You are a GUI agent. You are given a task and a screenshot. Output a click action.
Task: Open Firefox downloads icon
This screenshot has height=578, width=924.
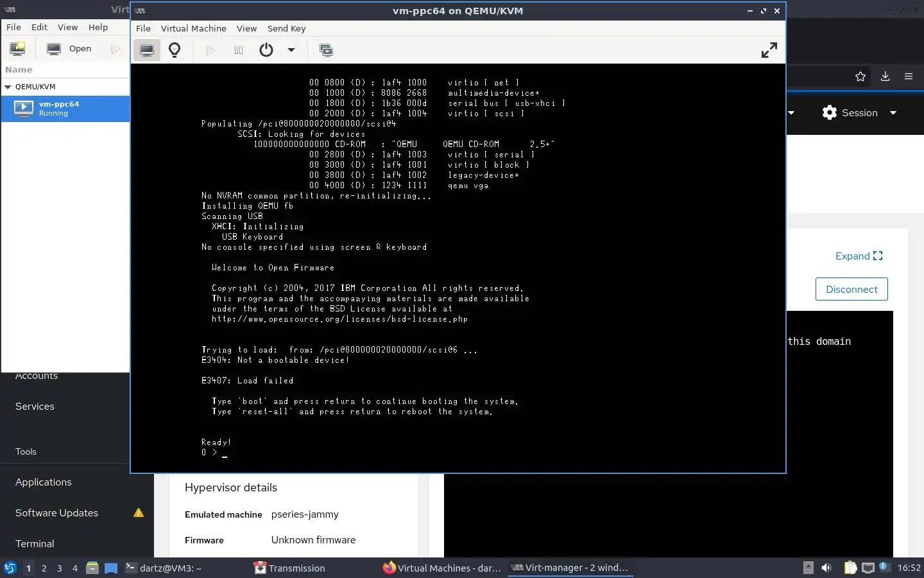(x=885, y=76)
